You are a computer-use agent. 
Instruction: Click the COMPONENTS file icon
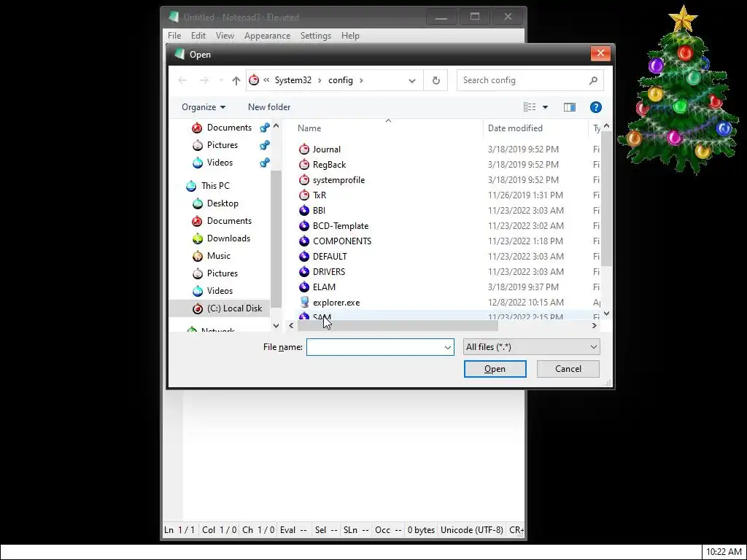(304, 241)
